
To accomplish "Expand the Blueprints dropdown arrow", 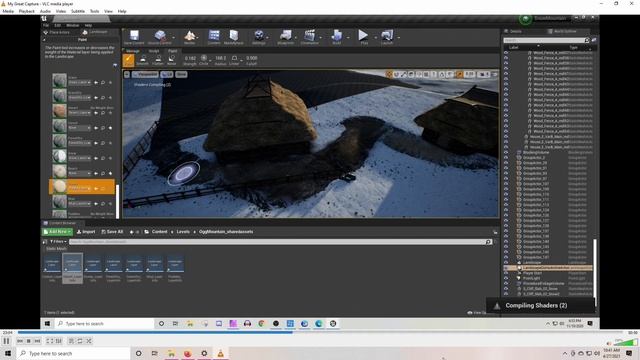I will [x=297, y=38].
